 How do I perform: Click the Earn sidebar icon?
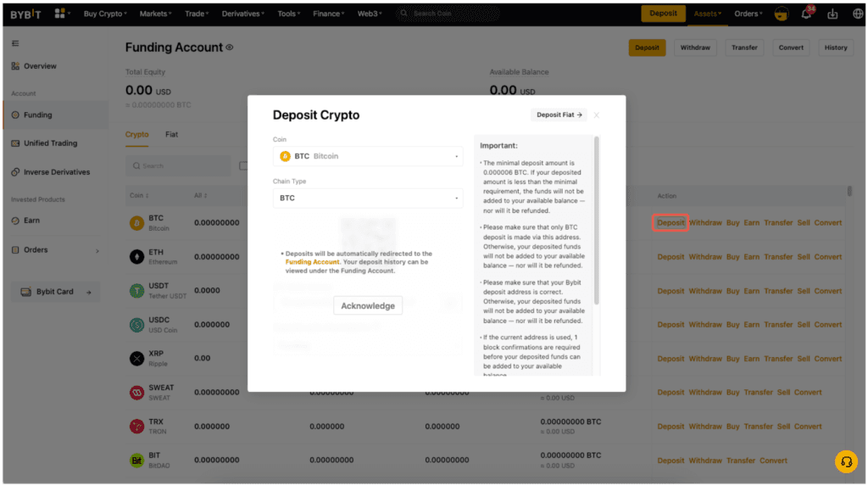point(15,221)
